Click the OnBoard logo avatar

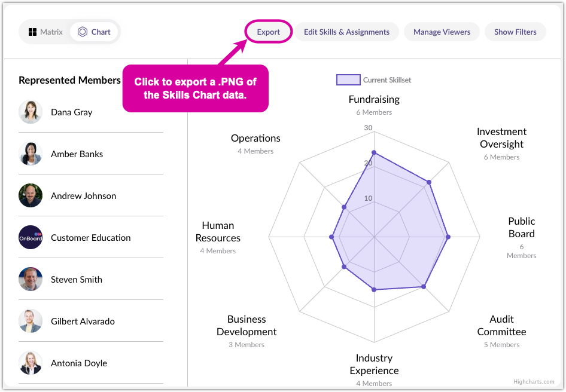point(31,238)
